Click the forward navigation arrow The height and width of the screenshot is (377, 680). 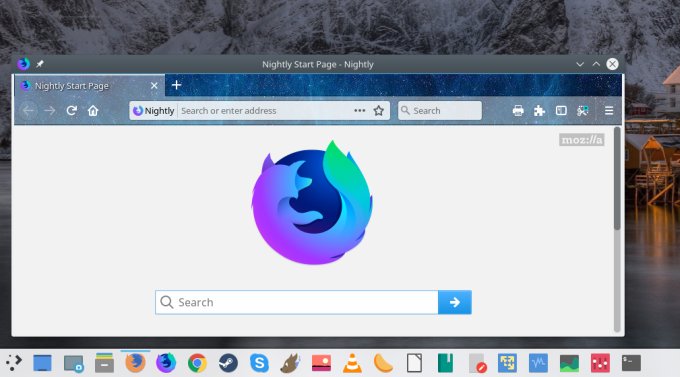49,111
